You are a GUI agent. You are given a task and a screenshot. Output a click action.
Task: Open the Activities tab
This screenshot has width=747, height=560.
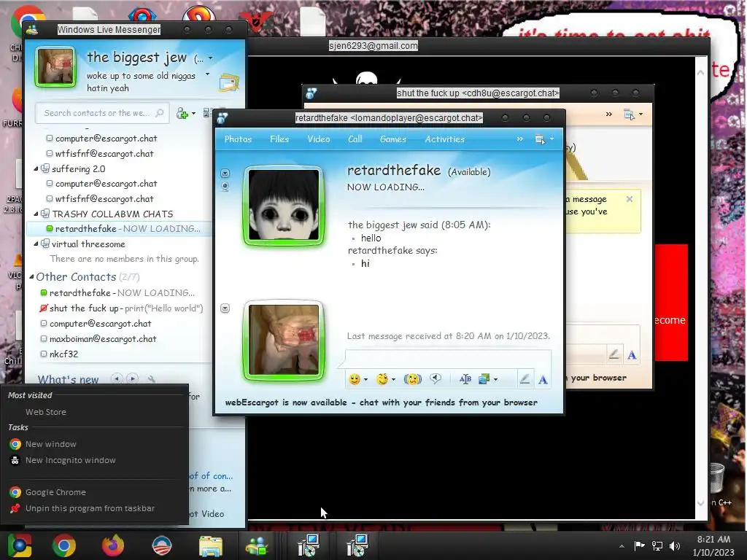444,139
